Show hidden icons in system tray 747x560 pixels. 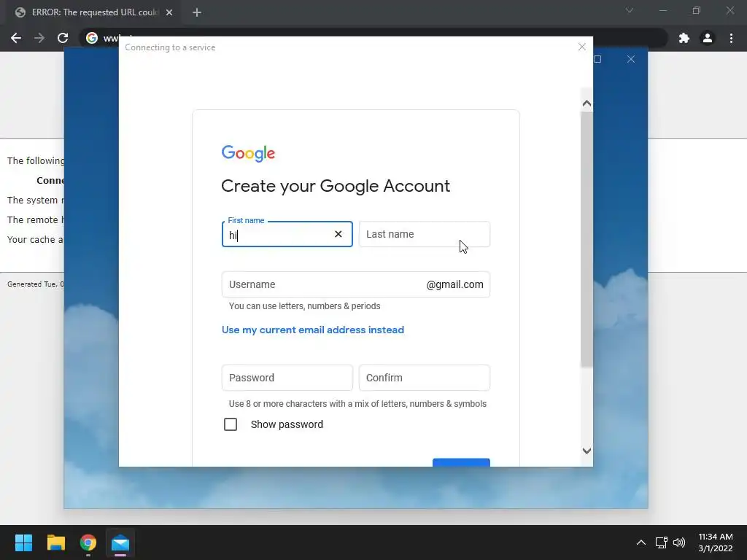pos(641,542)
